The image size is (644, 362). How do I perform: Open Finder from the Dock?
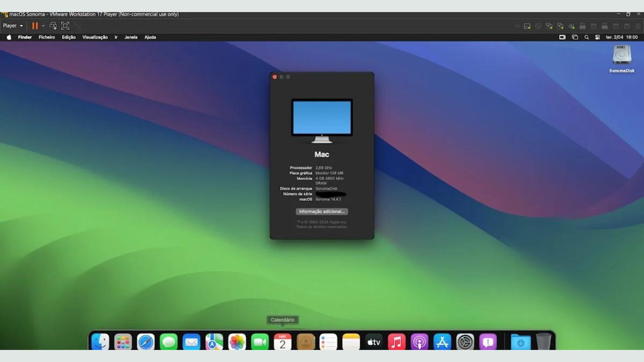tap(100, 342)
